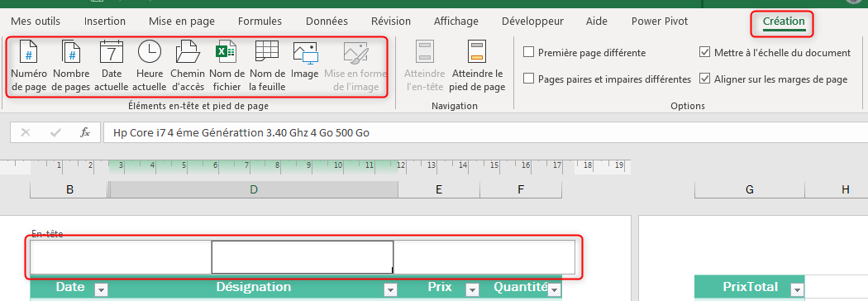Select the Création tab
This screenshot has width=868, height=301.
point(784,21)
